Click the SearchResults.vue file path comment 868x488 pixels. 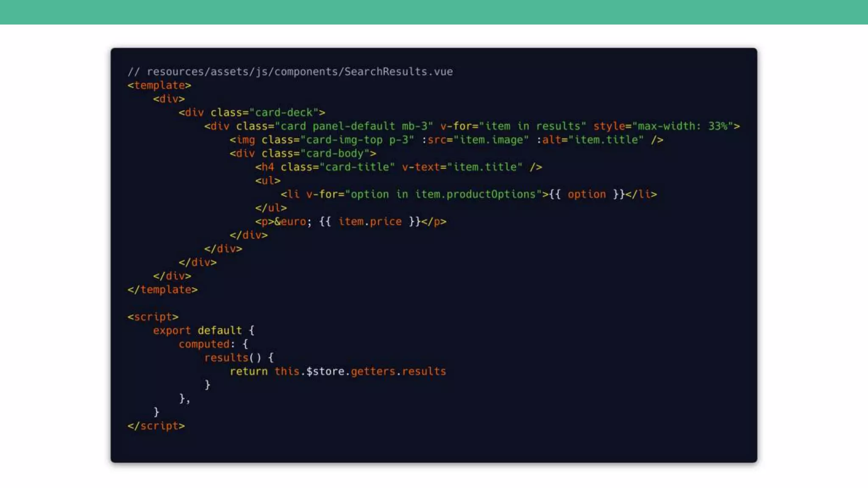290,72
